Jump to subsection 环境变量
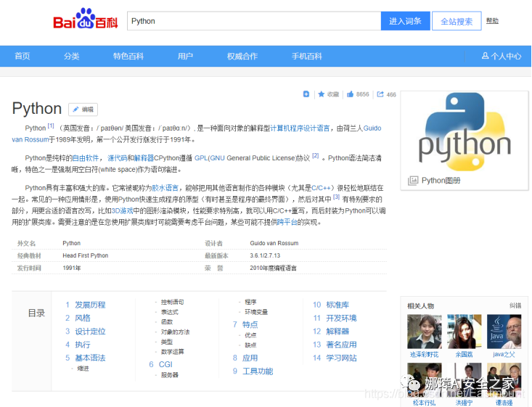The height and width of the screenshot is (407, 532). click(x=256, y=312)
